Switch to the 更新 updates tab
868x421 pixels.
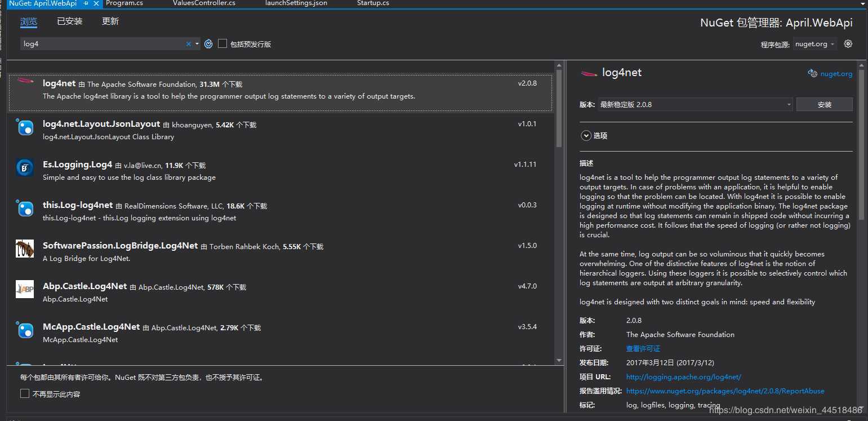point(110,21)
